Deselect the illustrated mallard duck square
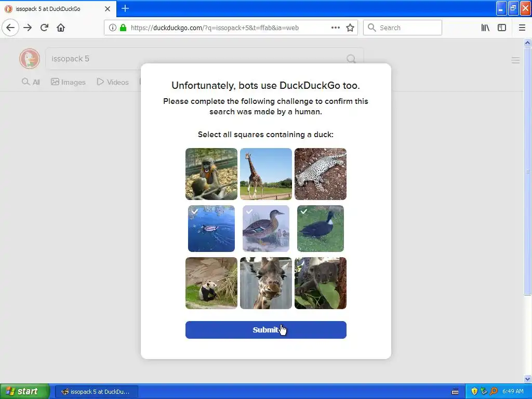The image size is (532, 399). click(265, 229)
